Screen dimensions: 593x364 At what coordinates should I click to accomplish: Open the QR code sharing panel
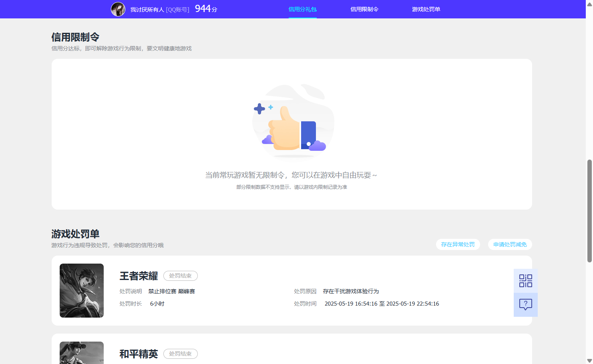click(525, 280)
